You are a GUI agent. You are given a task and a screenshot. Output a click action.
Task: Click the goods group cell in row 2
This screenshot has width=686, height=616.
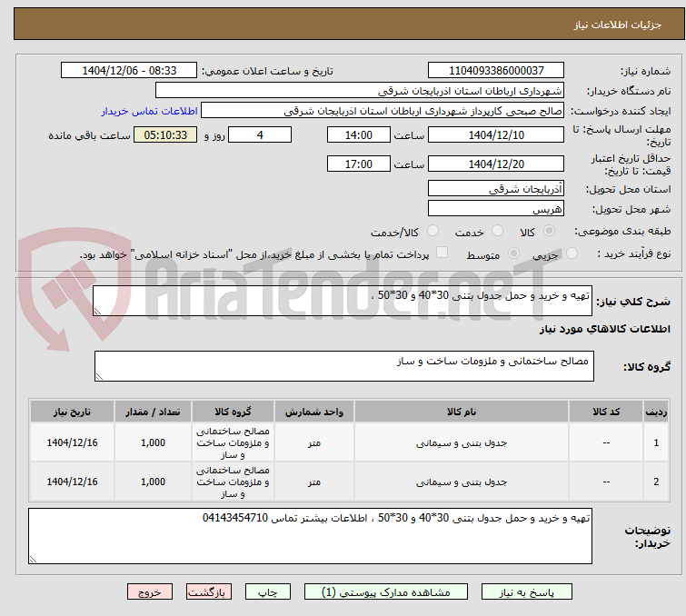[233, 482]
